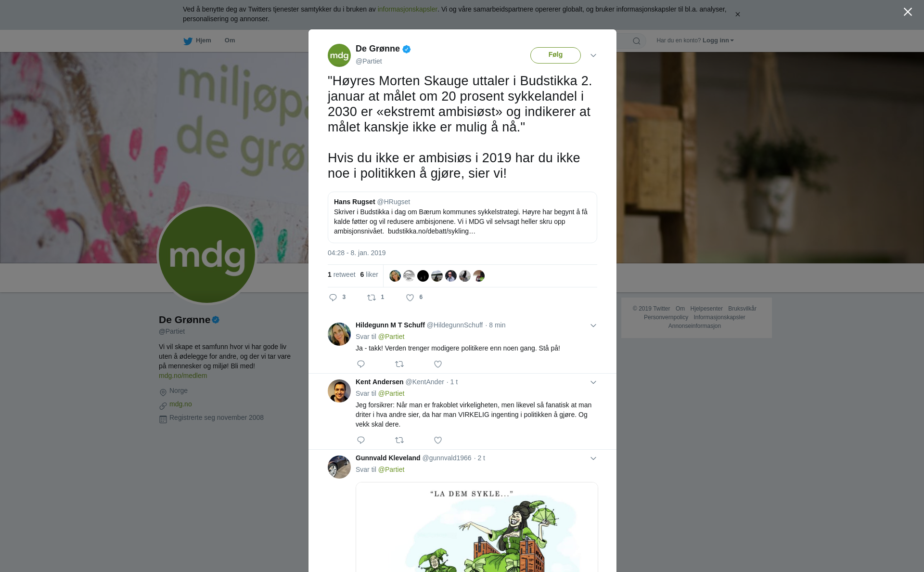This screenshot has height=572, width=924.
Task: View Gunnvald Kleveland's profile picture
Action: [x=339, y=467]
